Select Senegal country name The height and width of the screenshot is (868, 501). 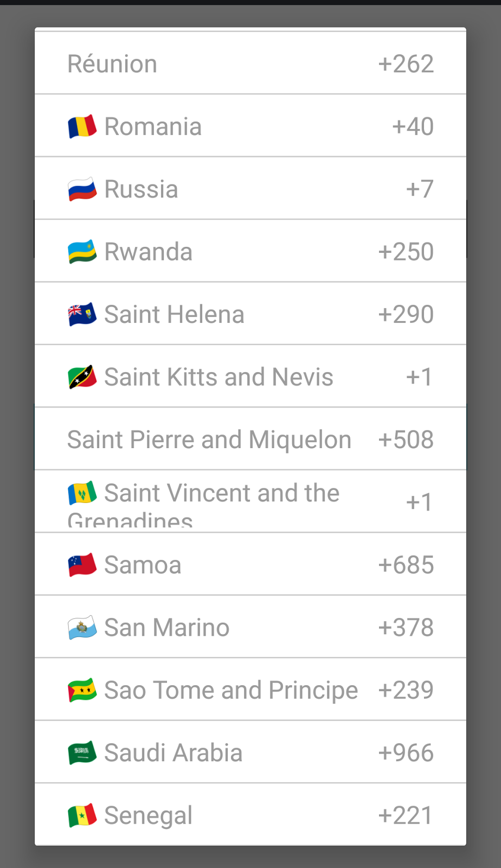(x=148, y=815)
